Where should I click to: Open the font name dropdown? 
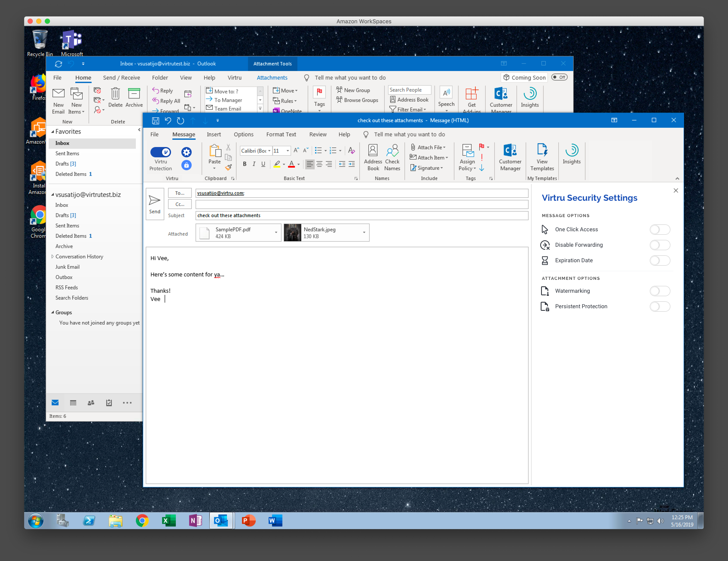269,151
